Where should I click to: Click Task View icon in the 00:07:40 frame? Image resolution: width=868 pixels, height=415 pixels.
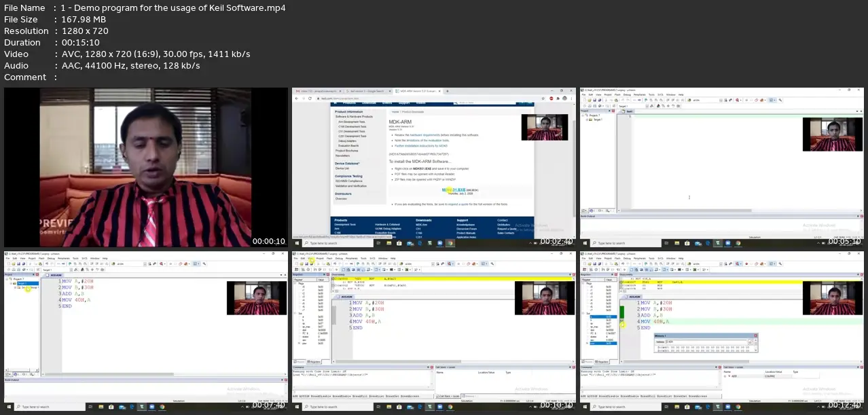90,407
